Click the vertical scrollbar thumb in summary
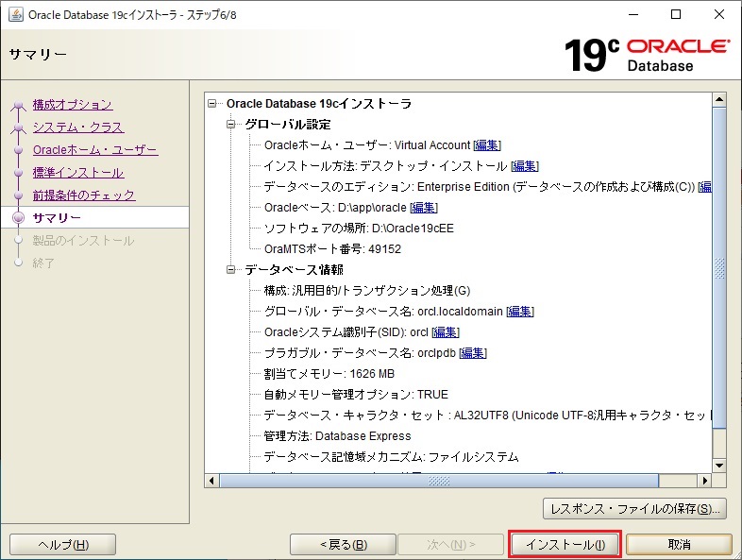 pyautogui.click(x=719, y=268)
